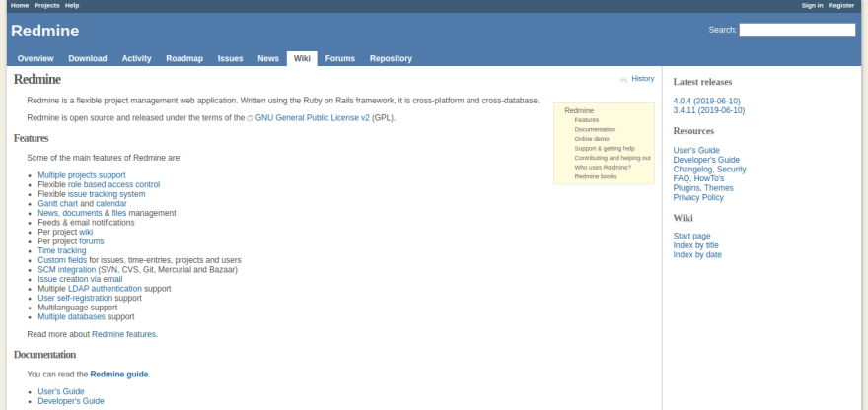Open Developer's Guide in Resources sidebar
Image resolution: width=868 pixels, height=410 pixels.
[706, 160]
